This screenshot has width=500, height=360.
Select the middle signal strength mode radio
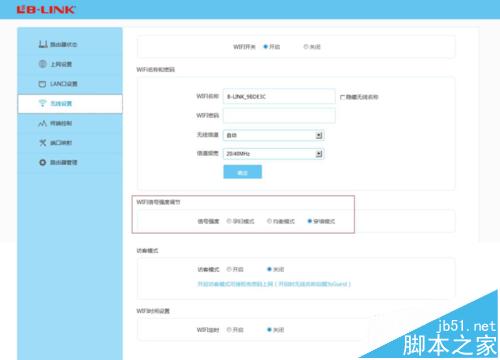pyautogui.click(x=269, y=221)
